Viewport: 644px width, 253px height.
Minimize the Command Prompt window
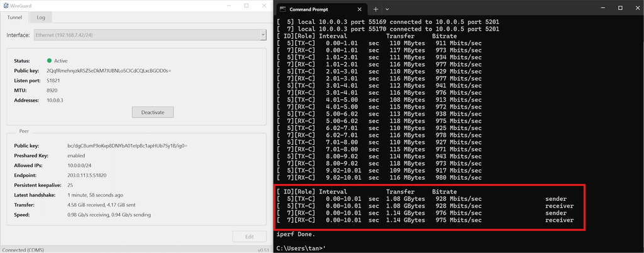pyautogui.click(x=602, y=8)
